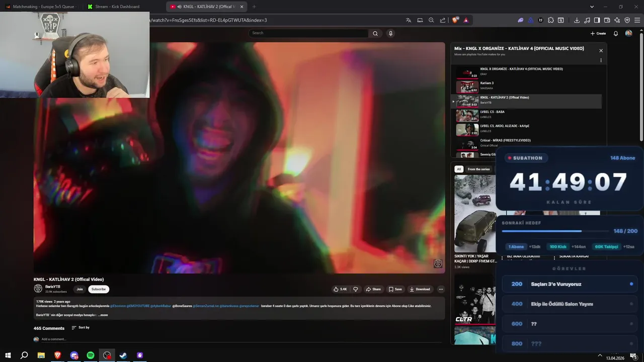This screenshot has height=362, width=644.
Task: Select the All filter chip
Action: [x=459, y=169]
